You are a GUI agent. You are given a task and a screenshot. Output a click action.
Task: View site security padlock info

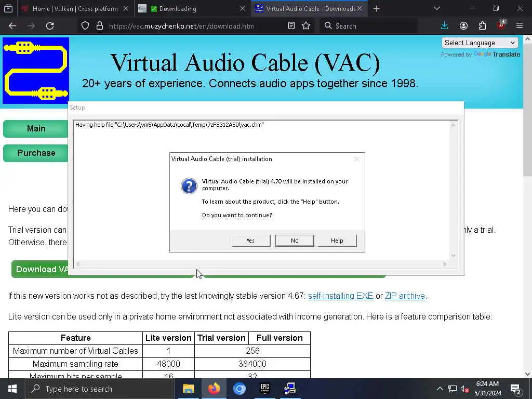click(99, 26)
